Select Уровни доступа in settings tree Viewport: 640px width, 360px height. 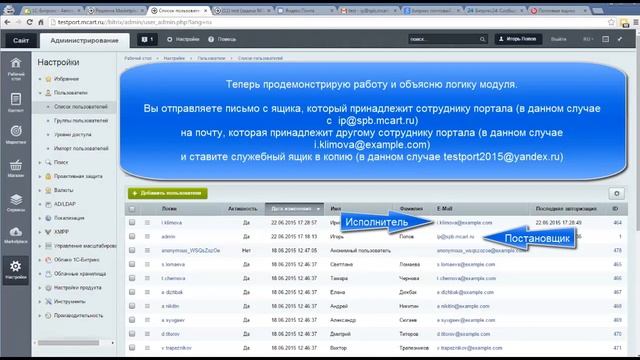pyautogui.click(x=73, y=134)
